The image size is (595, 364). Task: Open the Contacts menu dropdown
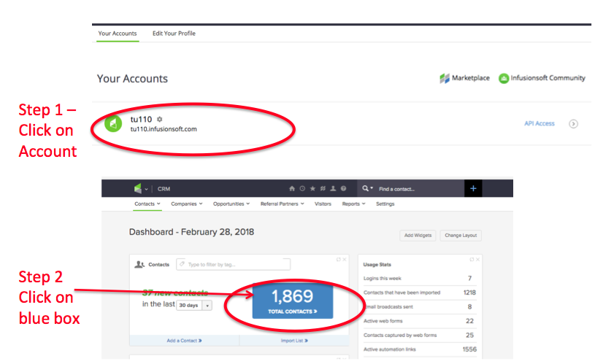(147, 204)
